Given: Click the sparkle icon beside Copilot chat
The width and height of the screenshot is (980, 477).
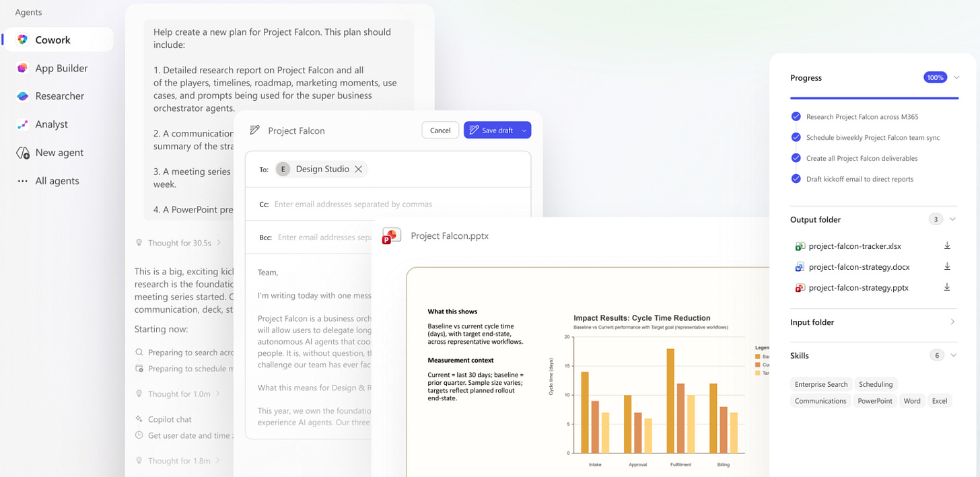Looking at the screenshot, I should [139, 419].
